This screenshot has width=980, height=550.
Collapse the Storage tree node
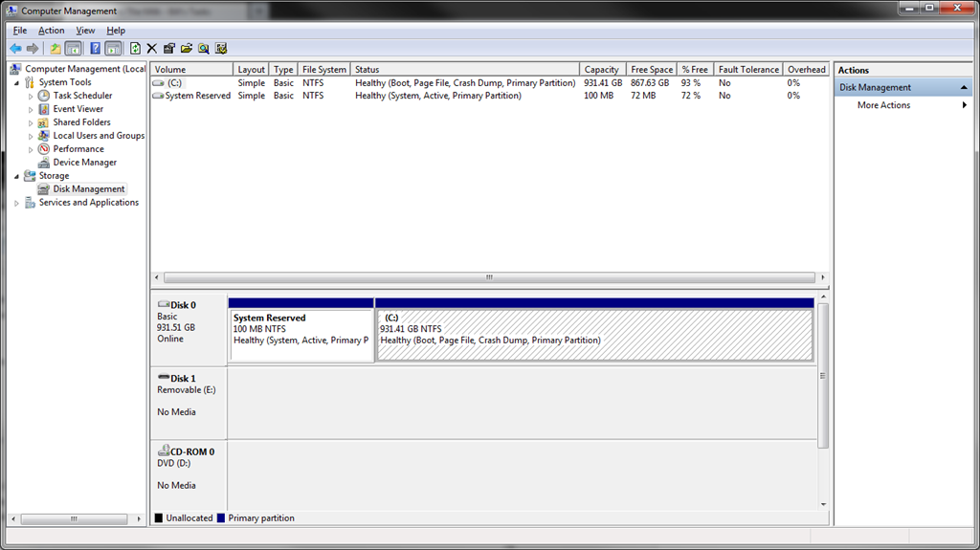pyautogui.click(x=17, y=176)
